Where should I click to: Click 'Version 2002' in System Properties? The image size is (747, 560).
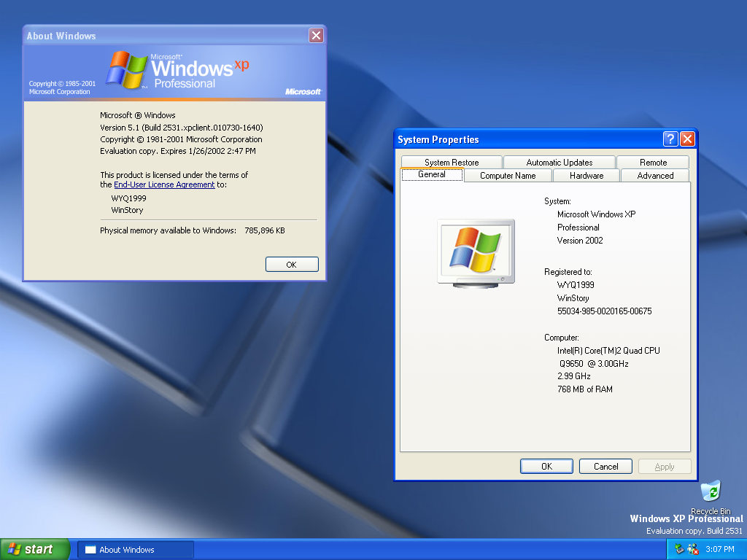point(580,241)
